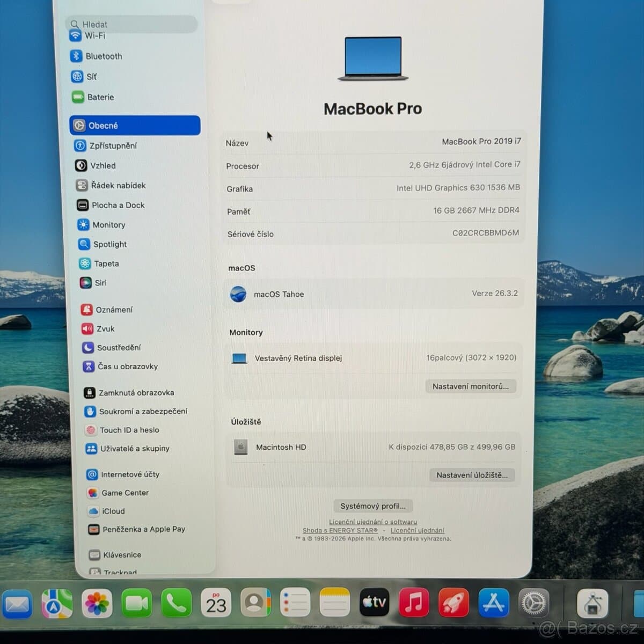Click the 2,6 GHz processor value
644x644 pixels.
point(465,165)
